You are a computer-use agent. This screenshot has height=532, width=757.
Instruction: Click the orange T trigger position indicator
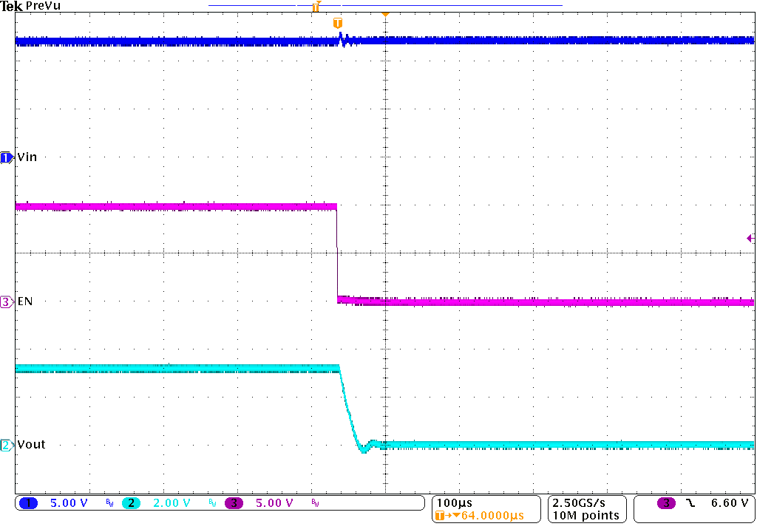click(338, 23)
